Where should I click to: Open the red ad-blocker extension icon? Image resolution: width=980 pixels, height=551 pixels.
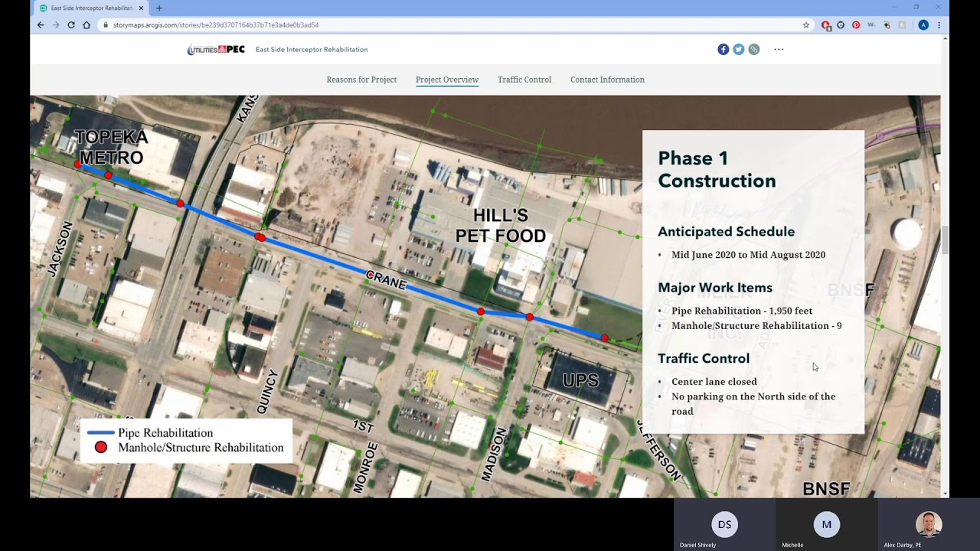pos(826,24)
